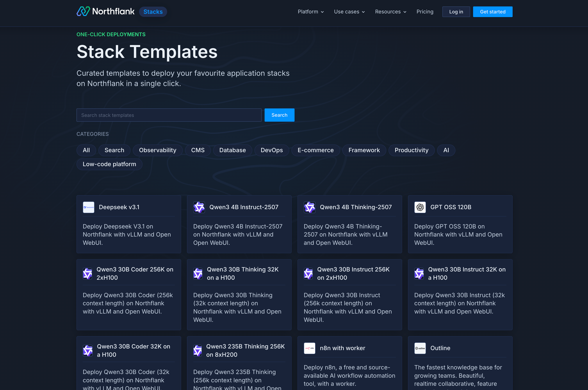Image resolution: width=588 pixels, height=390 pixels.
Task: Click the Log in button
Action: pos(456,12)
